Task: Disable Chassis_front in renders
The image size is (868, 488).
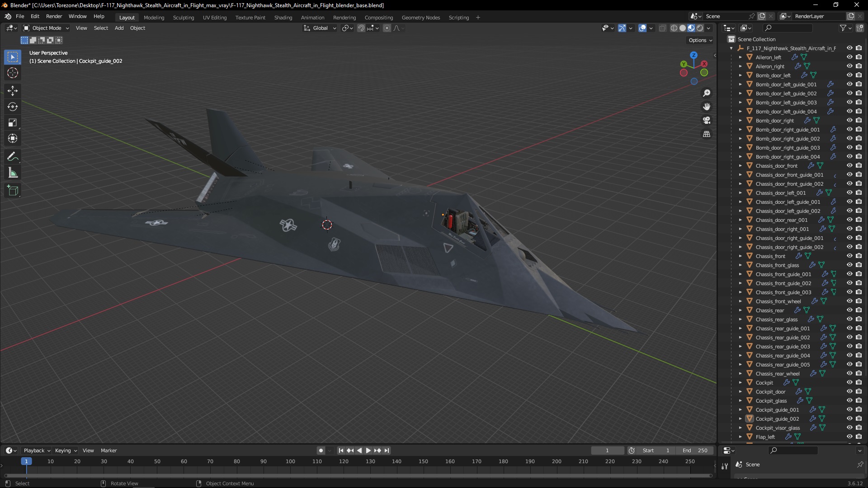Action: 859,256
